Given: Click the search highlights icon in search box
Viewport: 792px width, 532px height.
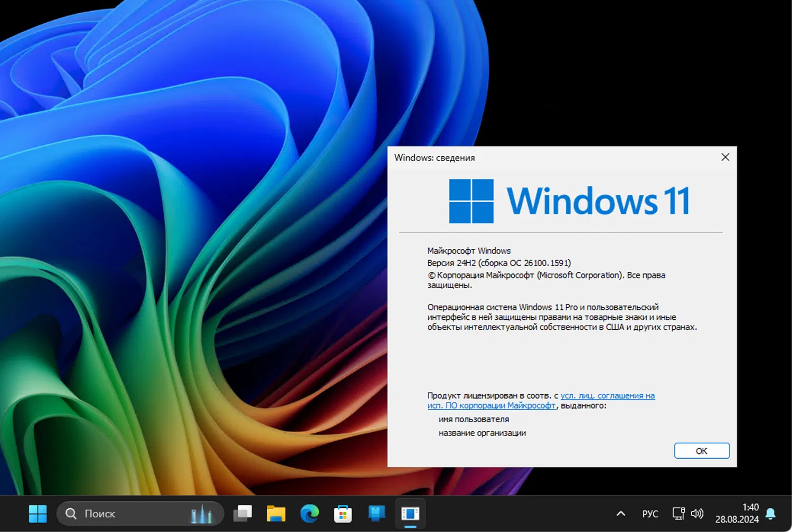Looking at the screenshot, I should [201, 514].
